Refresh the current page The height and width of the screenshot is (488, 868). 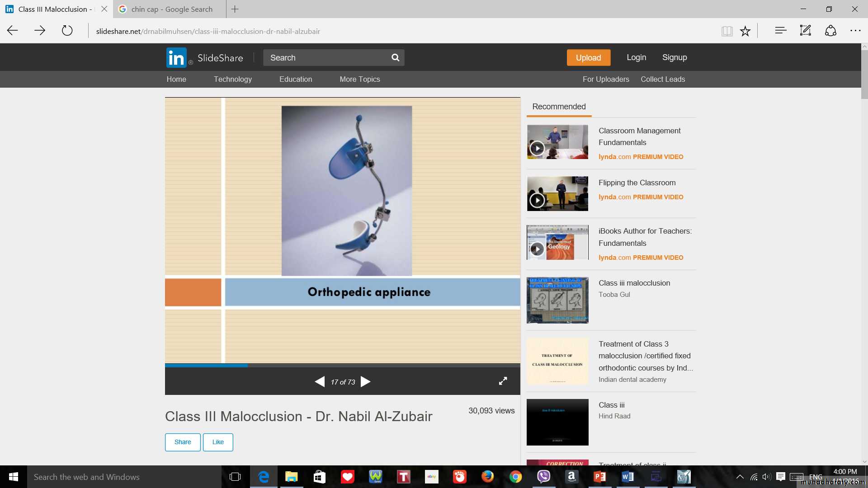67,31
